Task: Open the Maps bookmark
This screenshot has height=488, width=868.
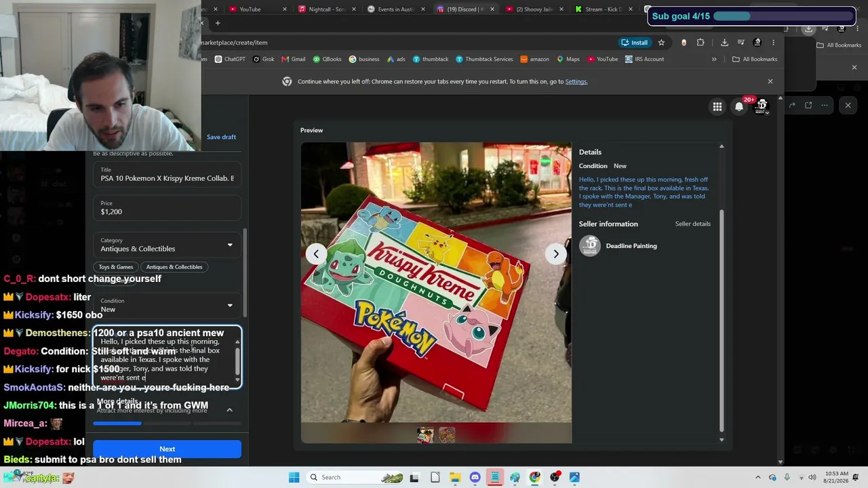Action: click(568, 59)
